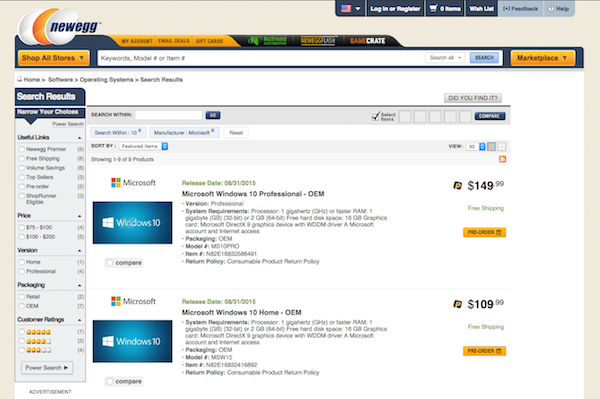
Task: Open the My Account tab
Action: (x=137, y=41)
